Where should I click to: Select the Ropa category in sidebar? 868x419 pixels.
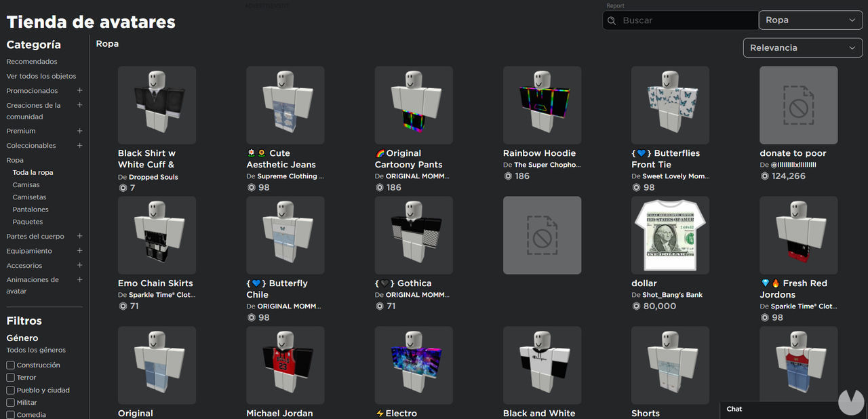click(15, 160)
